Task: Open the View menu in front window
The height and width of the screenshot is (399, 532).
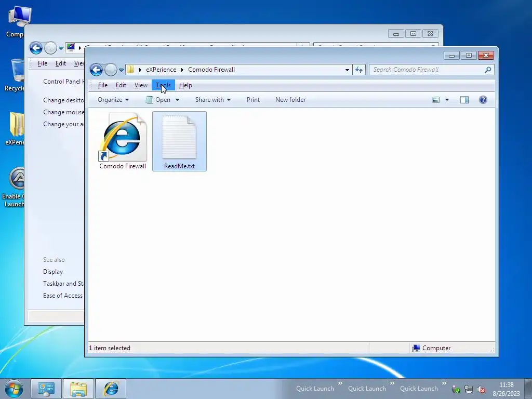Action: click(x=141, y=85)
